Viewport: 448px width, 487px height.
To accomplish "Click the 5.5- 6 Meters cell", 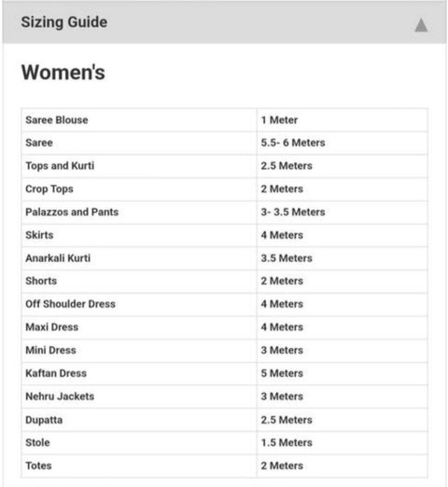I will 343,143.
